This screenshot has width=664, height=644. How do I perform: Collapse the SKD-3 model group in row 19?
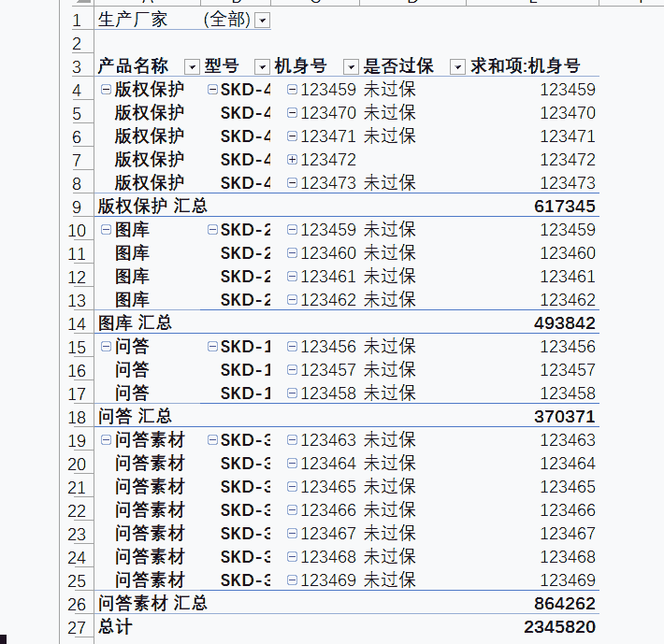click(212, 440)
